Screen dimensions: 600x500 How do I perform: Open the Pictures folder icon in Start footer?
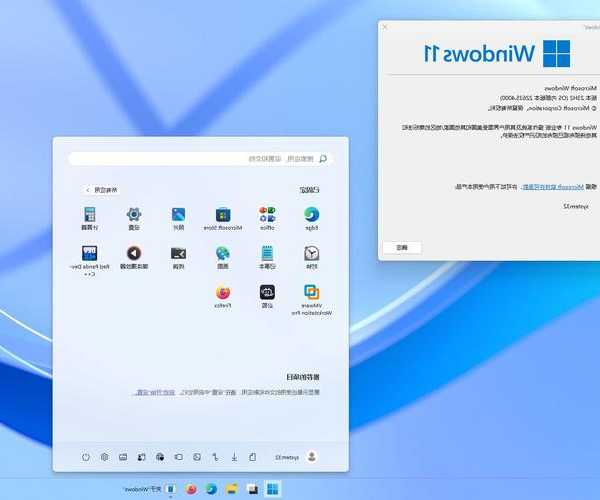[197, 457]
